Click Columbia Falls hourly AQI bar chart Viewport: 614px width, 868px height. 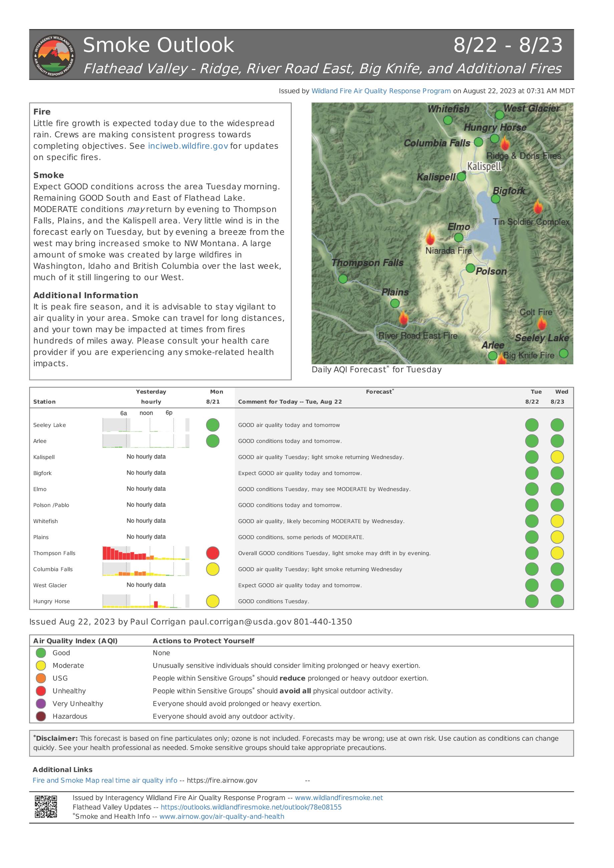(146, 569)
